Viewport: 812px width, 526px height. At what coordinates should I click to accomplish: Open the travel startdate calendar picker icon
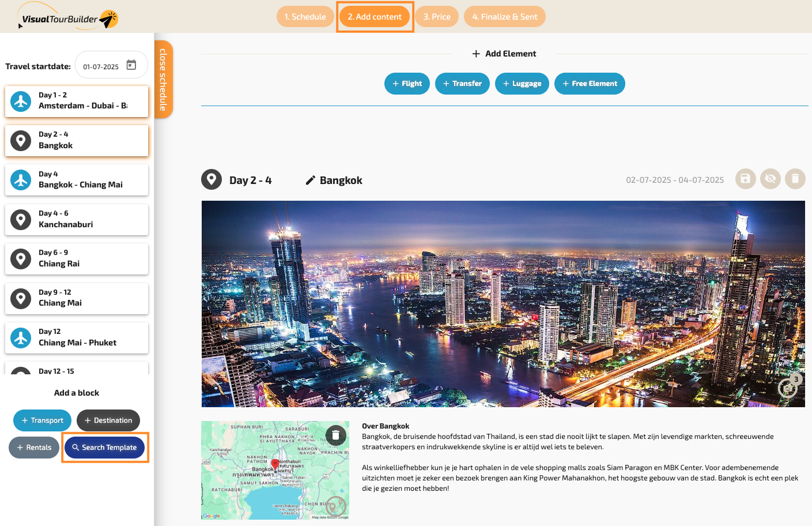coord(131,65)
